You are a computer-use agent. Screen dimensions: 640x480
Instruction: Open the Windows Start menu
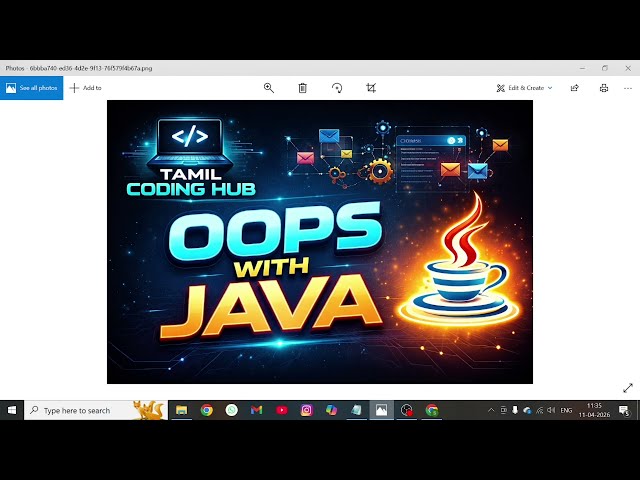pos(12,410)
